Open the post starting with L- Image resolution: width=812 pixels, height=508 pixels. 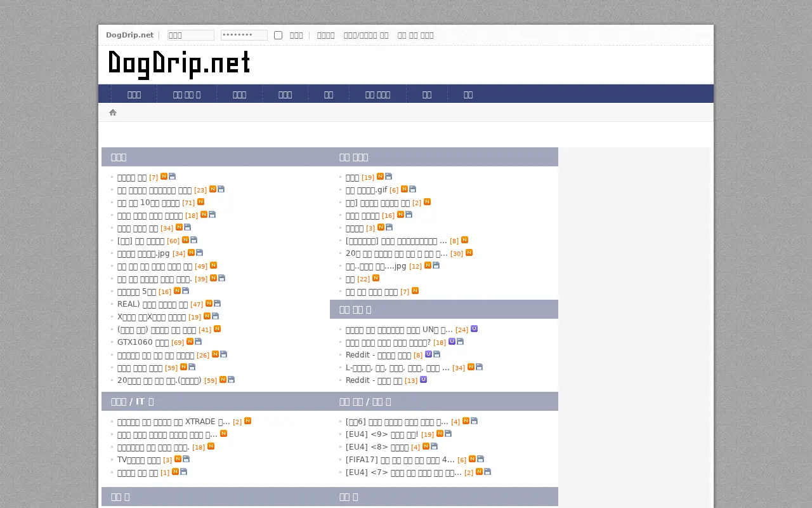[x=397, y=368]
